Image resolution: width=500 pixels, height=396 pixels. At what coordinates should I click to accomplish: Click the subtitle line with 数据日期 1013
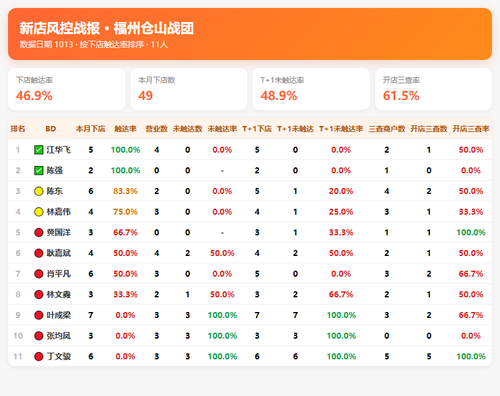94,45
